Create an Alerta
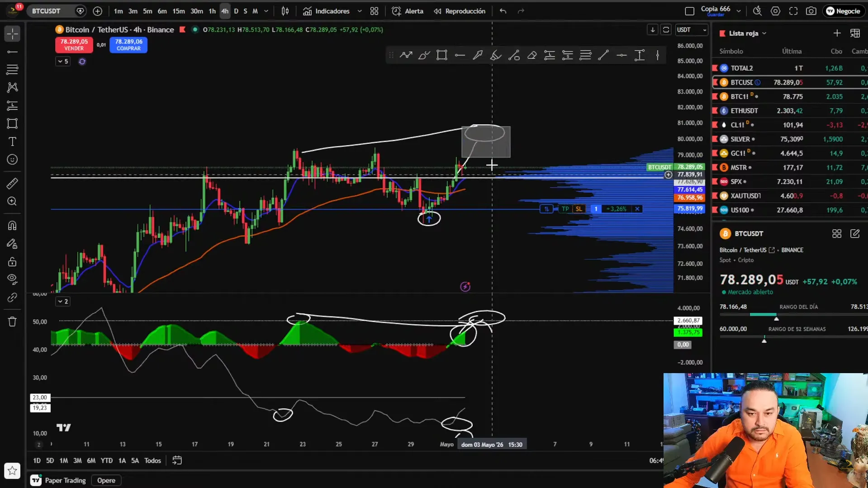The image size is (868, 488). click(x=408, y=11)
